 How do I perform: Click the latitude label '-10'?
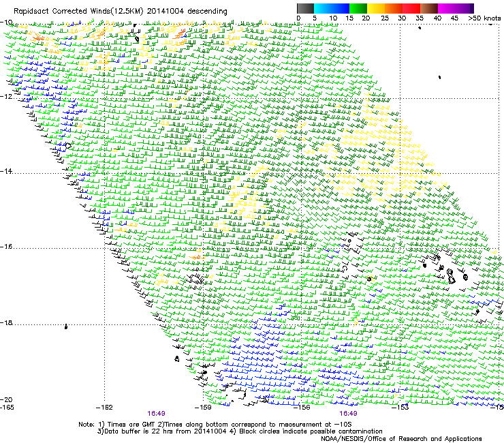[6, 22]
